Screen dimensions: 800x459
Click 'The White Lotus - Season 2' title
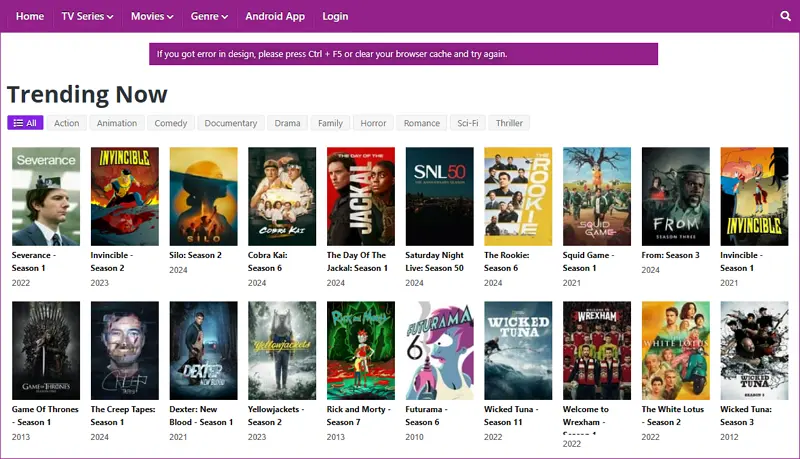click(x=672, y=416)
